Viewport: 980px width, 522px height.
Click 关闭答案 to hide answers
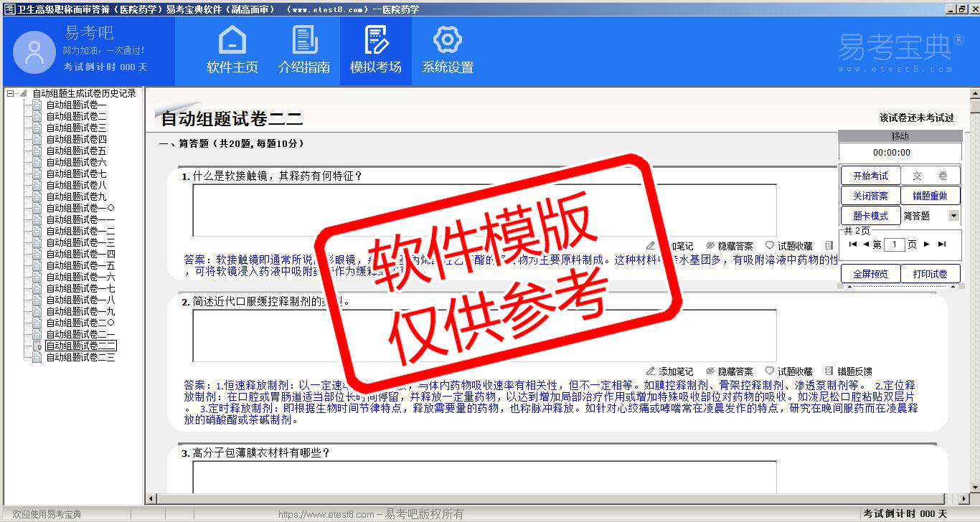(x=870, y=196)
